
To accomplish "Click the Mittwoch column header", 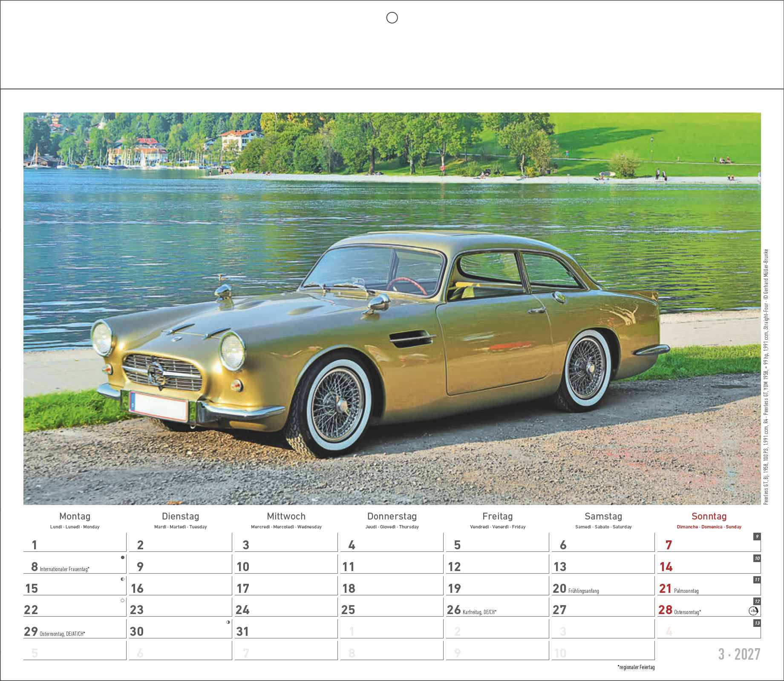I will (x=286, y=516).
